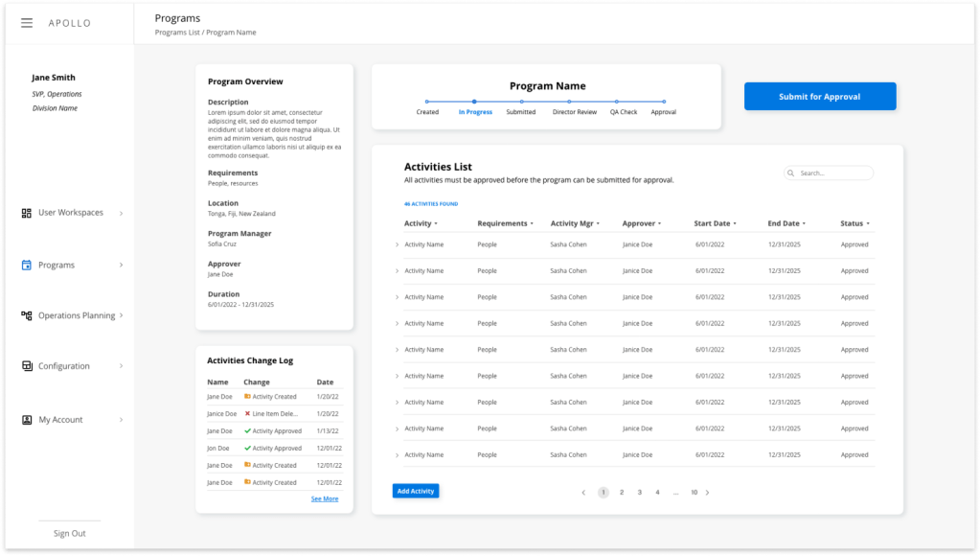Click the Operations Planning icon
980x556 pixels.
pyautogui.click(x=27, y=315)
